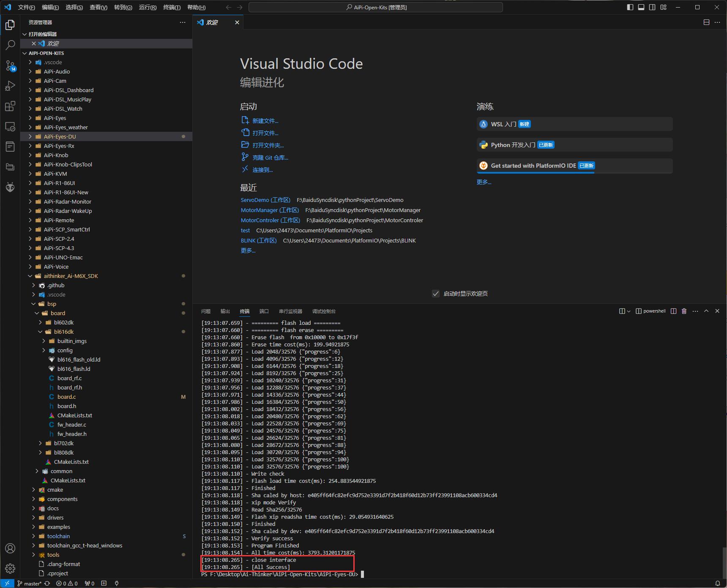Image resolution: width=727 pixels, height=588 pixels.
Task: Collapse the bsp folder
Action: click(33, 304)
